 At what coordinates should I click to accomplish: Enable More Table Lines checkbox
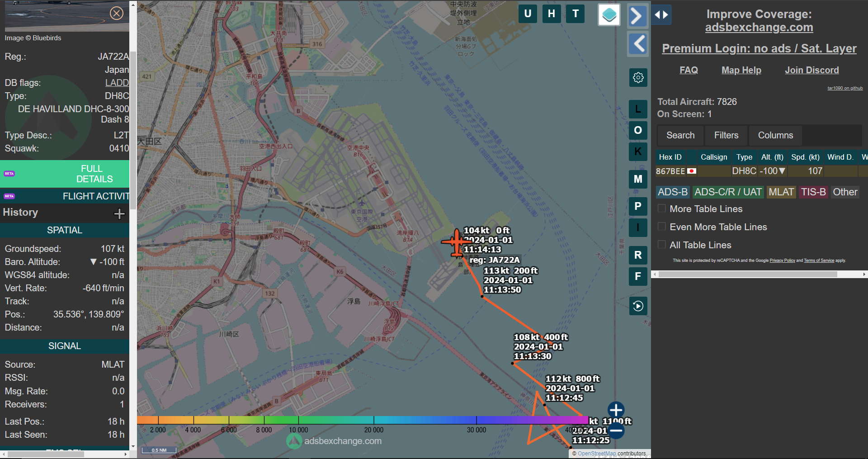[x=661, y=208]
